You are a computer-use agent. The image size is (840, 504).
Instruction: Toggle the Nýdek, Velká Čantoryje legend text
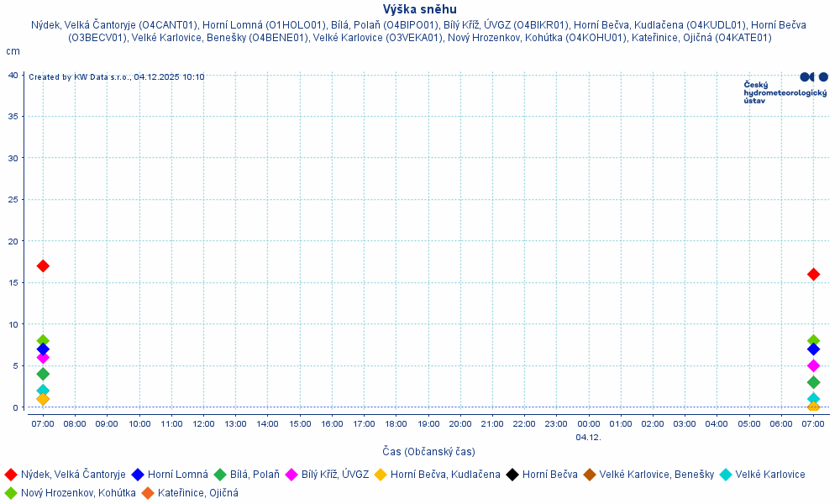point(73,475)
